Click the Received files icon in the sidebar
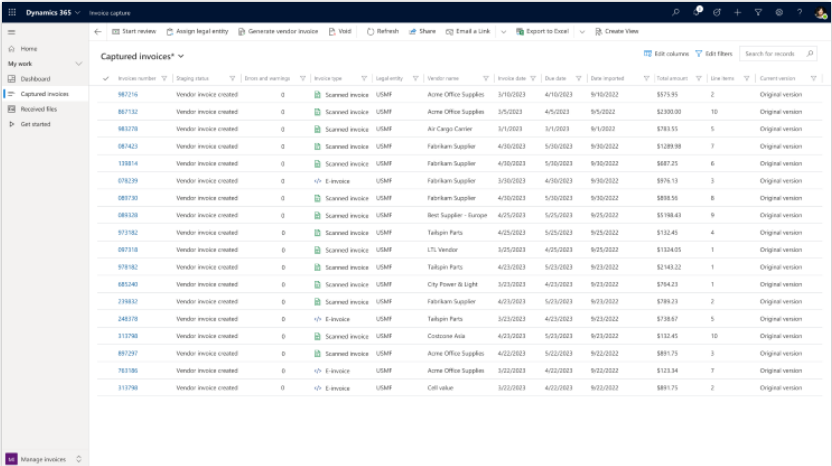The image size is (832, 466). coord(12,109)
